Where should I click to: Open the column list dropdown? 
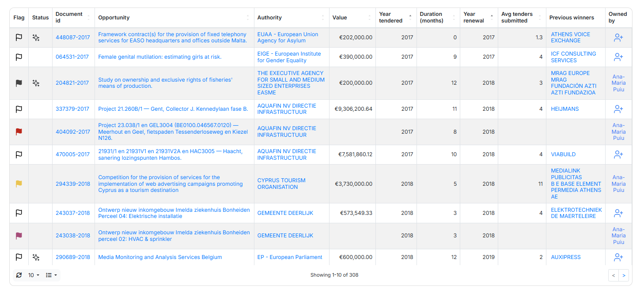pyautogui.click(x=52, y=275)
